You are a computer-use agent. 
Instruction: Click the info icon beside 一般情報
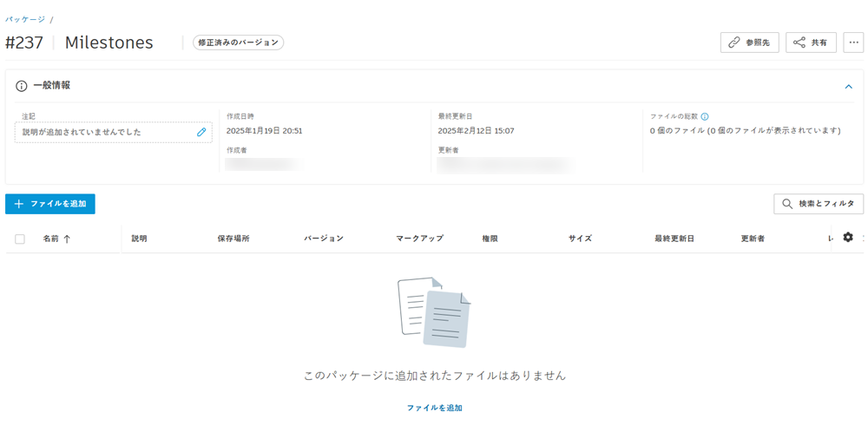[x=21, y=86]
